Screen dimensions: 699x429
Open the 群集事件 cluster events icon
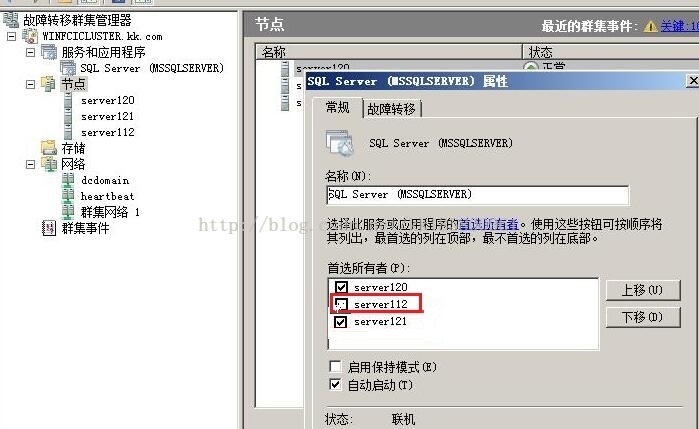(49, 228)
